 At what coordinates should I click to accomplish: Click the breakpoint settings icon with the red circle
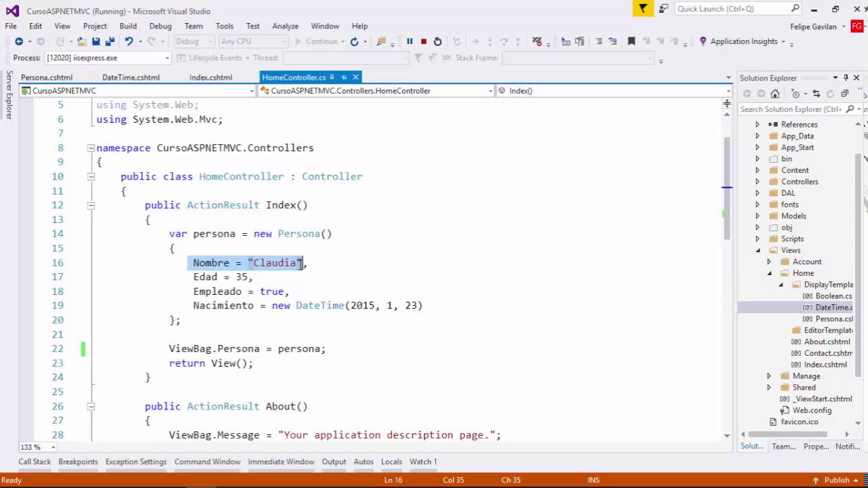point(537,41)
